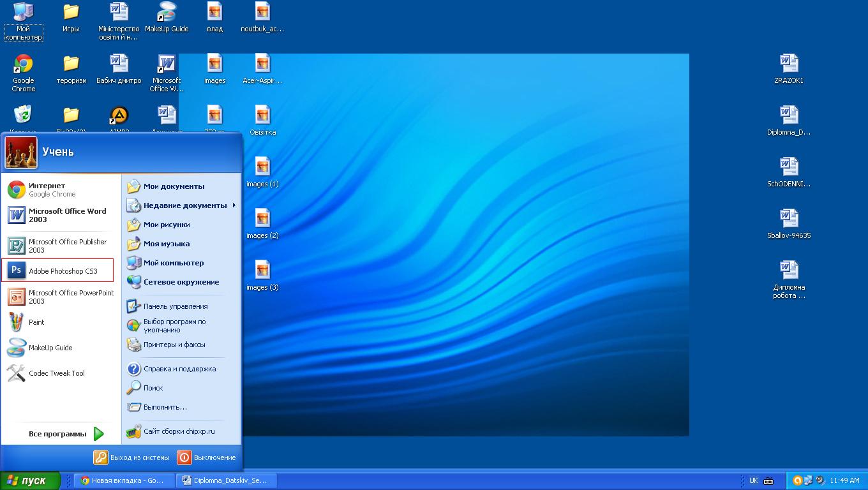The height and width of the screenshot is (490, 868).
Task: Open noutbuk_ac image file on desktop
Action: (x=262, y=19)
